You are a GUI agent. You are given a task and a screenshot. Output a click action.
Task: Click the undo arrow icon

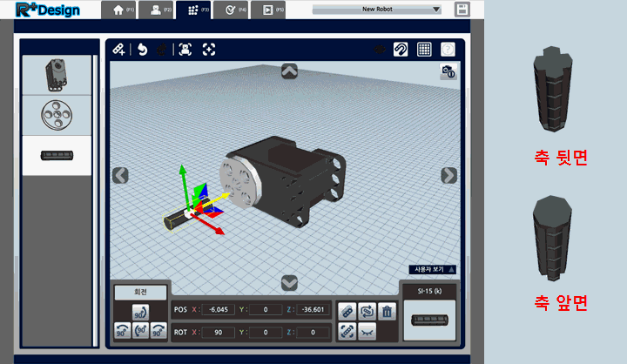pos(143,50)
